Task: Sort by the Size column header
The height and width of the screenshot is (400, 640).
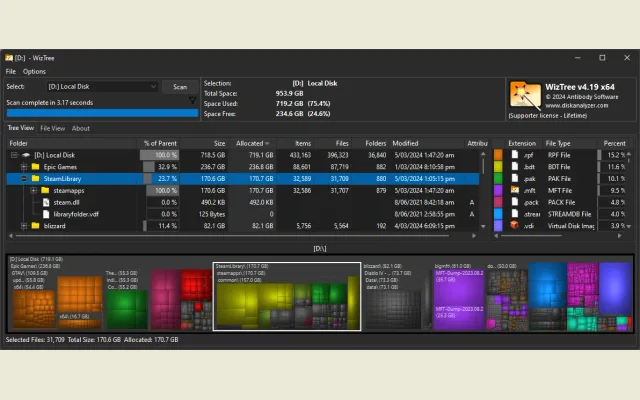Action: tap(203, 143)
